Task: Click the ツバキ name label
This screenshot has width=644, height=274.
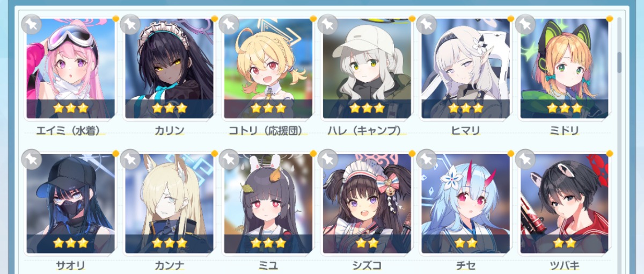Action: [x=565, y=265]
